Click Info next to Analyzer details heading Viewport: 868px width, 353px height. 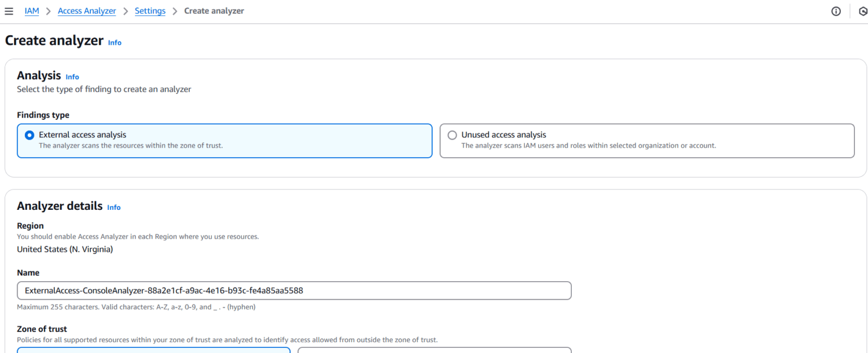[x=114, y=208]
